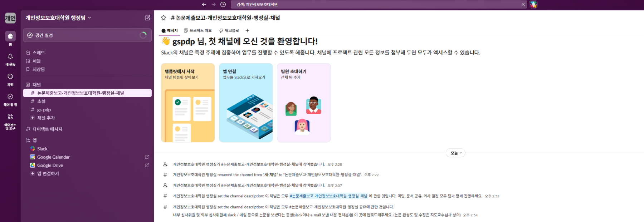Click the compose new message icon
Screen dimensions: 644x222
pyautogui.click(x=147, y=18)
